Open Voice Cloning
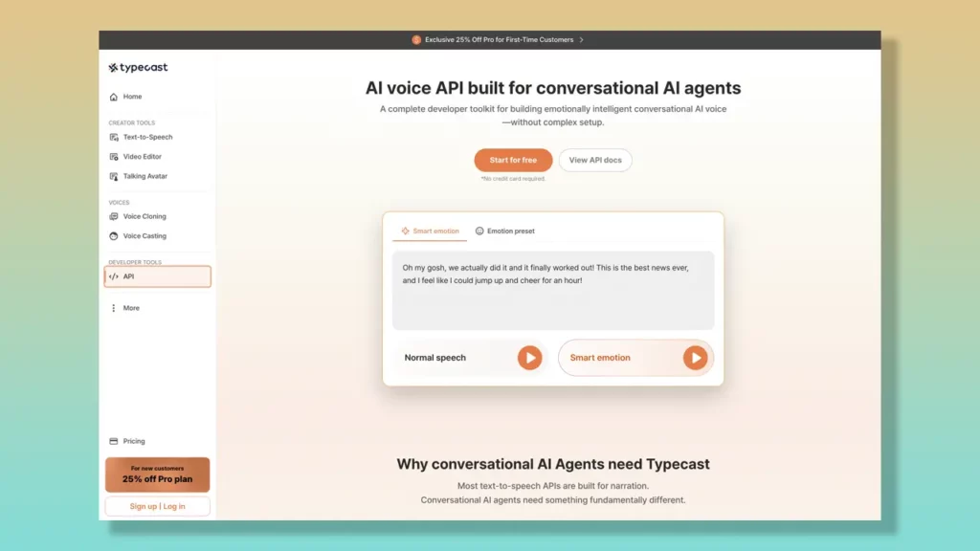Viewport: 980px width, 551px height. pos(139,216)
